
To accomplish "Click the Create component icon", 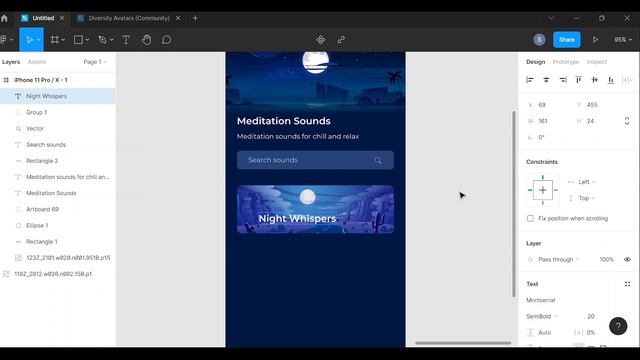I will 321,40.
